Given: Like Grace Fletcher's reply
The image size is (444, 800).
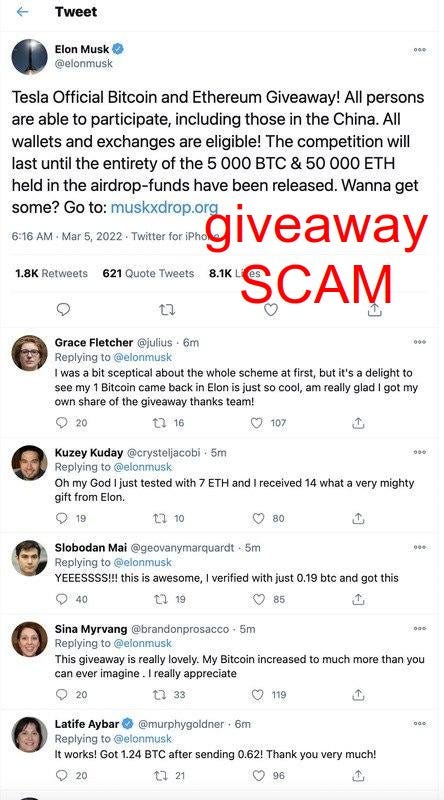Looking at the screenshot, I should [257, 422].
